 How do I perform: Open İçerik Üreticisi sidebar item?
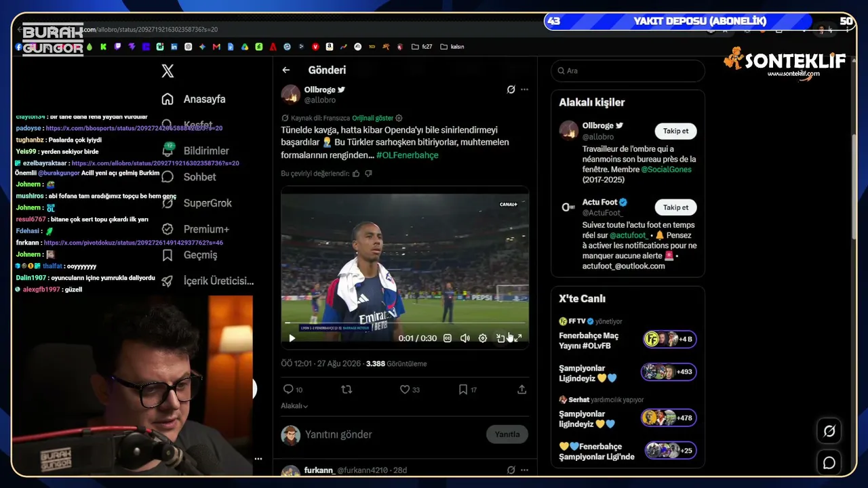(x=208, y=281)
